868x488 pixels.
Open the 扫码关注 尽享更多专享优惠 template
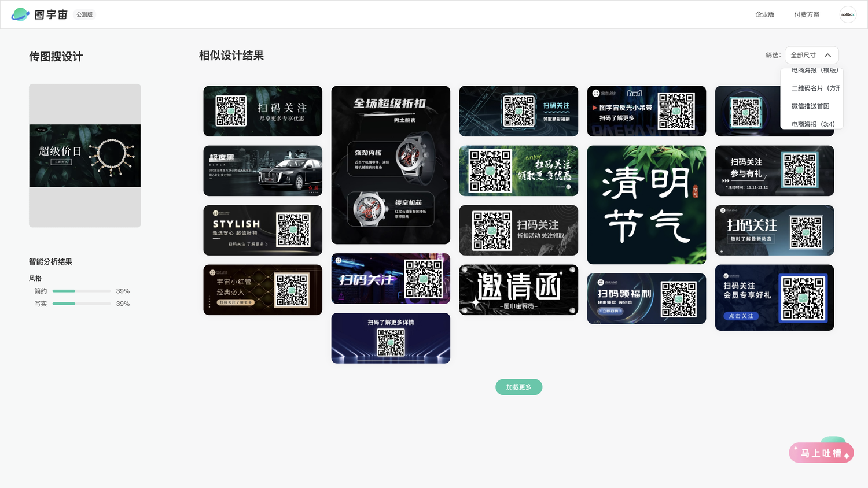[x=263, y=111]
